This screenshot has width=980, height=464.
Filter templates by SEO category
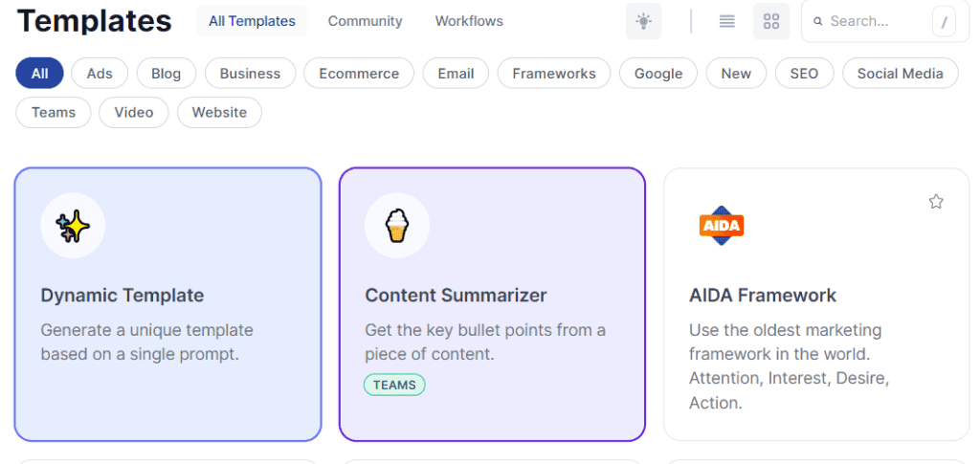tap(804, 74)
